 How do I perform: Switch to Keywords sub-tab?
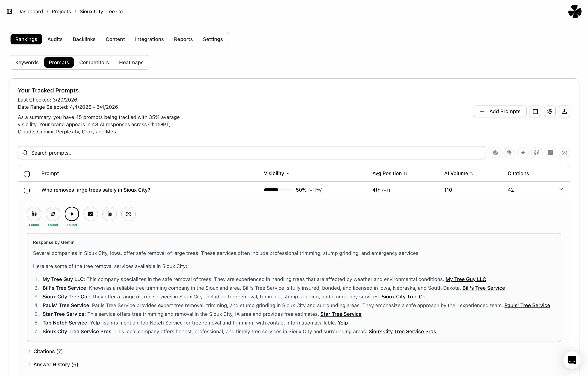[27, 63]
